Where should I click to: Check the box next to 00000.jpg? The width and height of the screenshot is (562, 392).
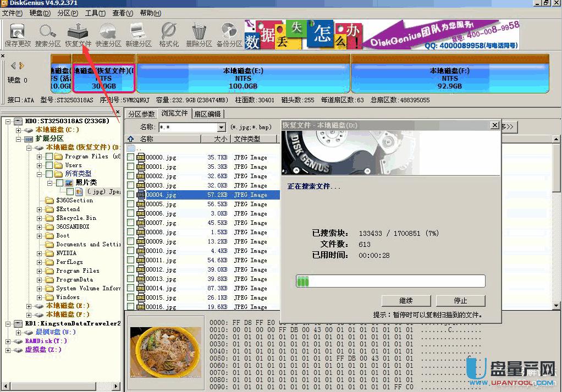(130, 157)
